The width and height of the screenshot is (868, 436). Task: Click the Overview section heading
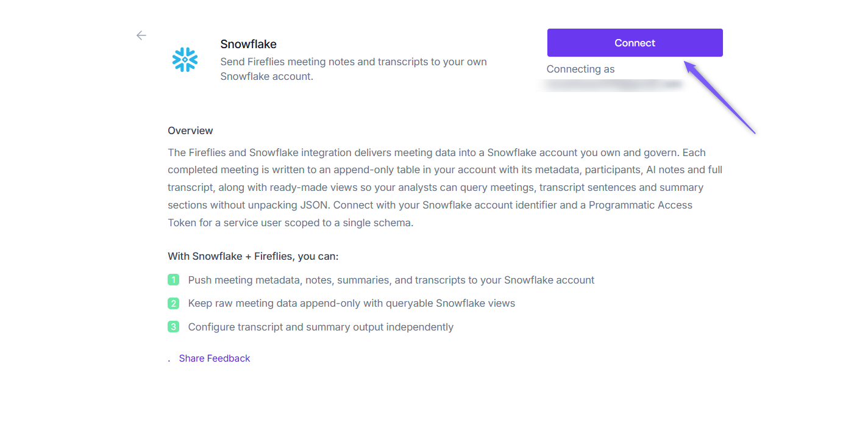pos(190,130)
